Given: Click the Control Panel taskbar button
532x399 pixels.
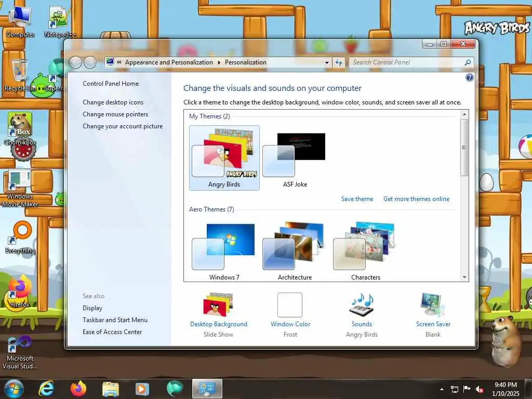Looking at the screenshot, I should [x=207, y=389].
